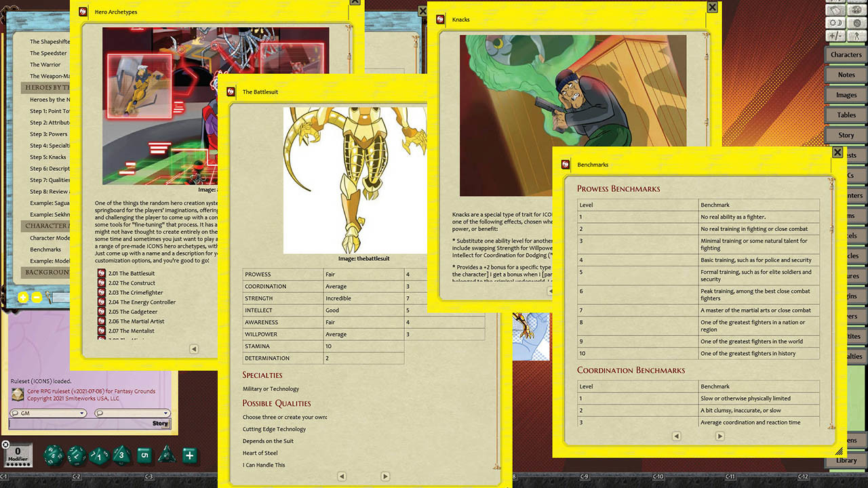This screenshot has height=488, width=868.
Task: Open settings via the gear icon top right
Action: click(x=857, y=23)
